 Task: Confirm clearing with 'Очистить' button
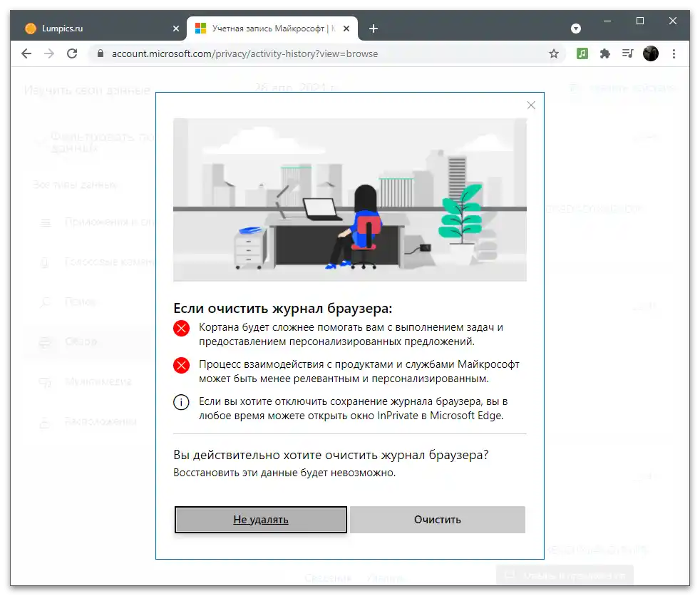438,519
